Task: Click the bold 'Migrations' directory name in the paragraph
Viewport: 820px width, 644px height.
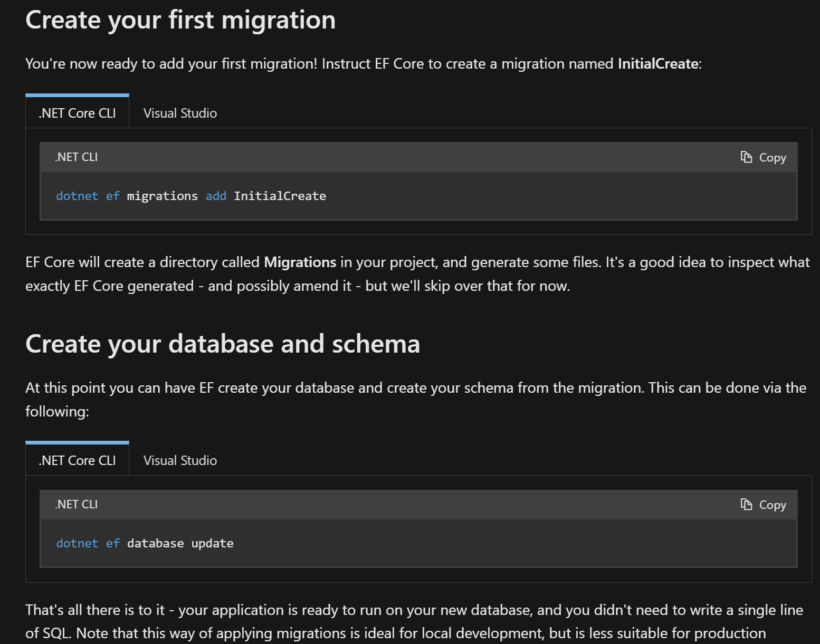Action: coord(300,262)
